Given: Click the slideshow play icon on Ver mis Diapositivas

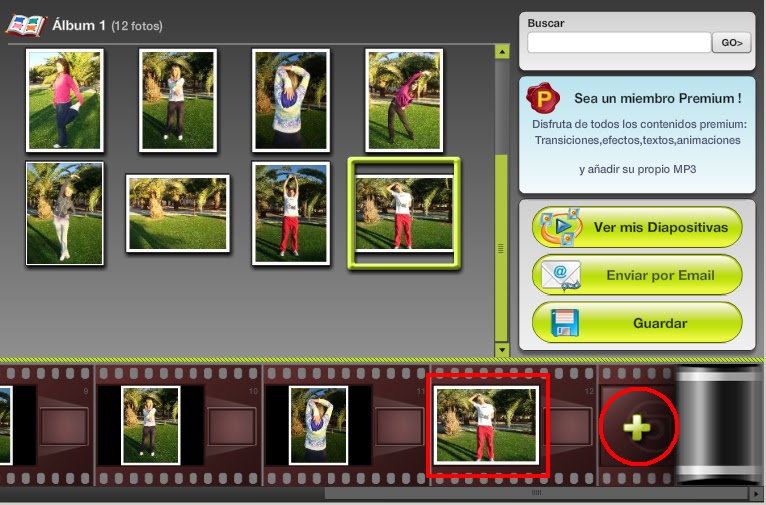Looking at the screenshot, I should tap(561, 227).
